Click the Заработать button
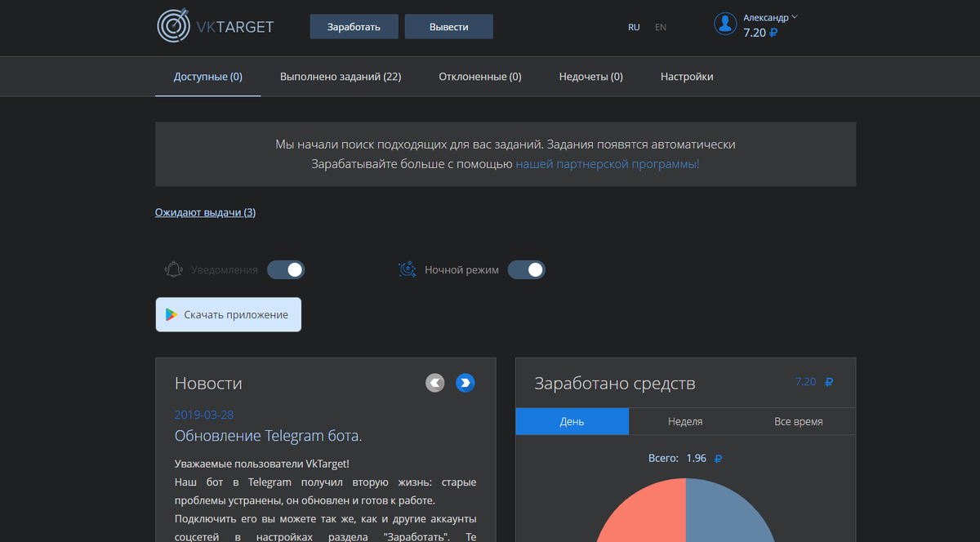Image resolution: width=980 pixels, height=542 pixels. pos(354,26)
